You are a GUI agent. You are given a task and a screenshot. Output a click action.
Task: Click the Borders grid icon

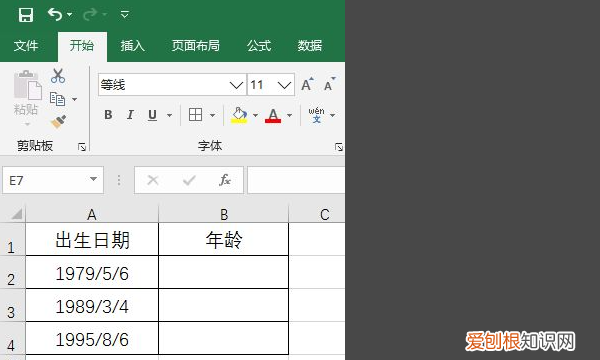click(x=196, y=115)
